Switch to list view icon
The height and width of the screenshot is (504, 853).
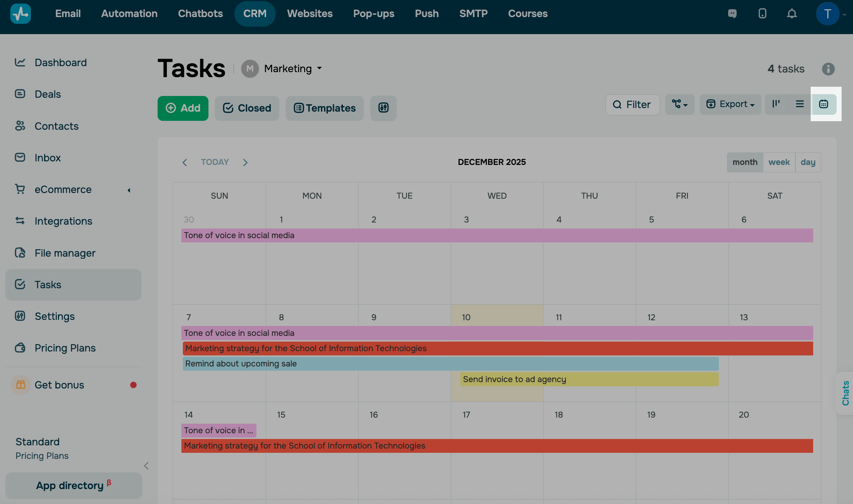pos(800,104)
